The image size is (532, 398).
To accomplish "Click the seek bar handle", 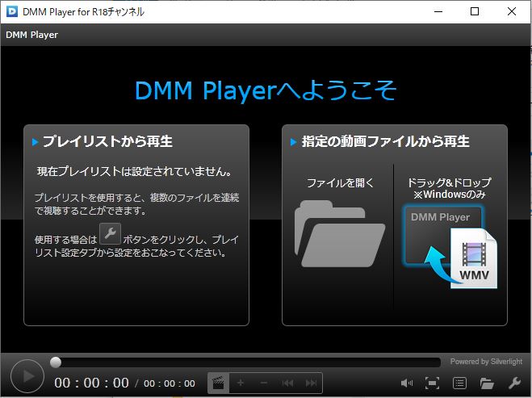I will (56, 362).
